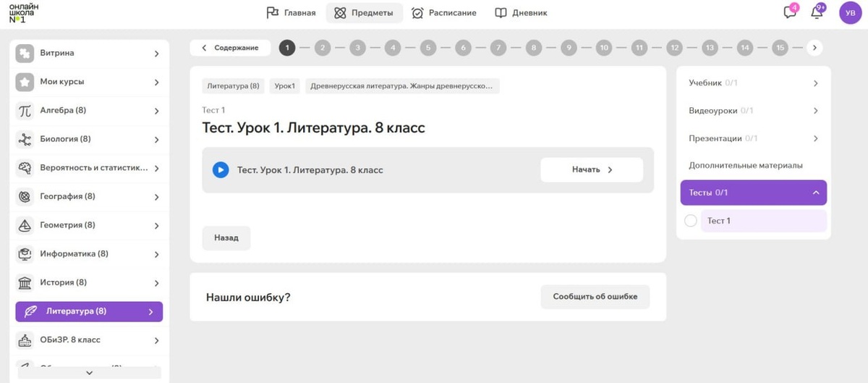Click the next steps arrow button
Image resolution: width=868 pixels, height=383 pixels.
click(815, 48)
